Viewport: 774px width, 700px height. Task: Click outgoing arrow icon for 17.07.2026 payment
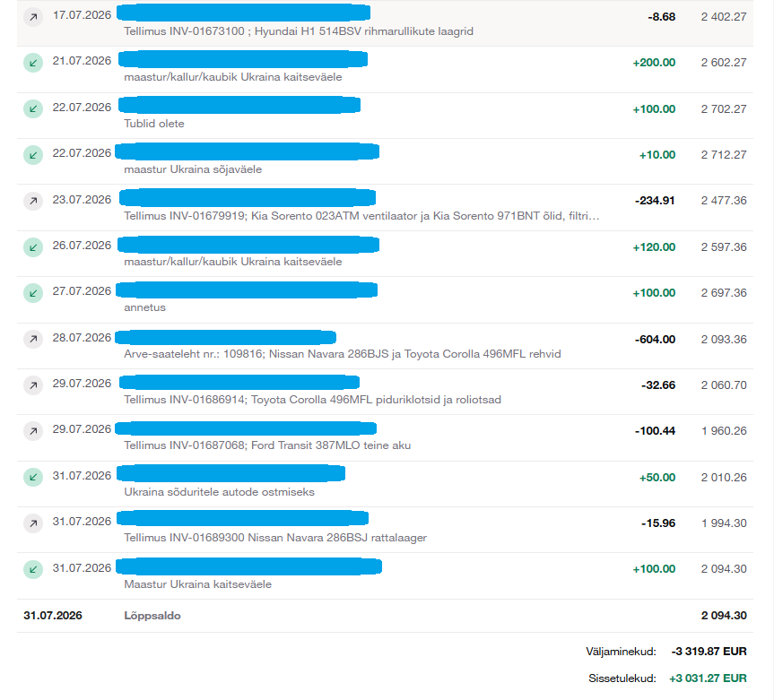33,17
